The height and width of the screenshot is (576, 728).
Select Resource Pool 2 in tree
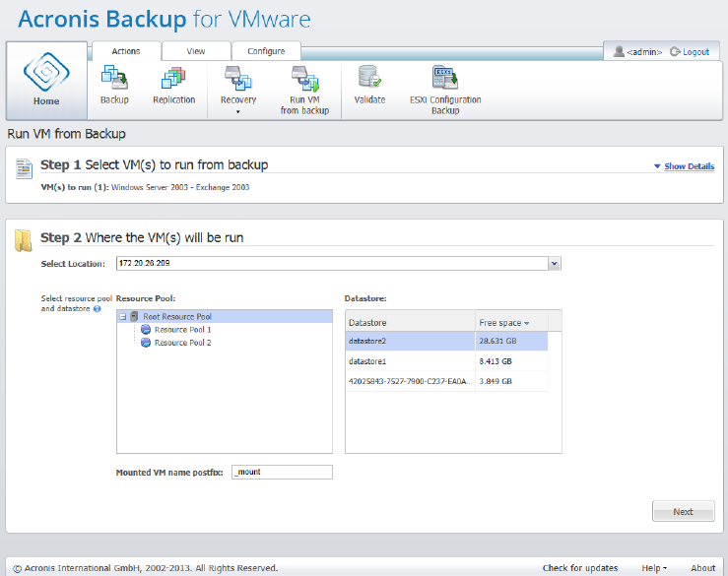pos(182,343)
